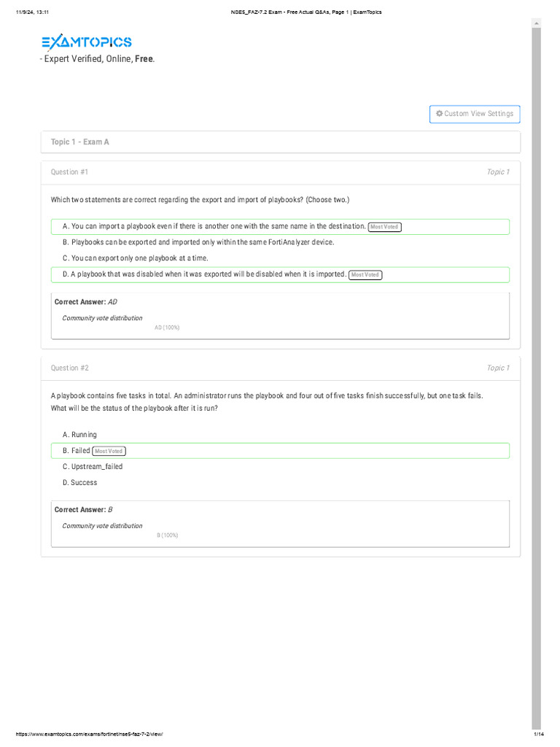Click the ExamTopics logo
Viewport: 560px width, 747px height.
[87, 42]
